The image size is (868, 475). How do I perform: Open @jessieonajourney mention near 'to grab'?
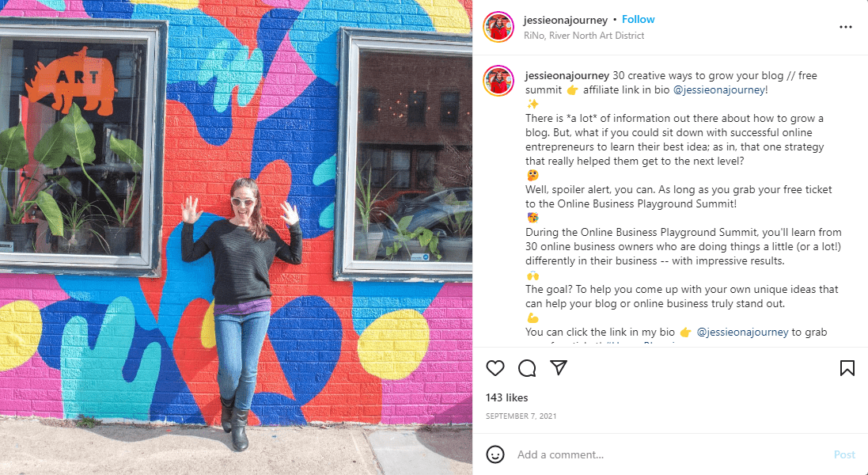tap(742, 332)
